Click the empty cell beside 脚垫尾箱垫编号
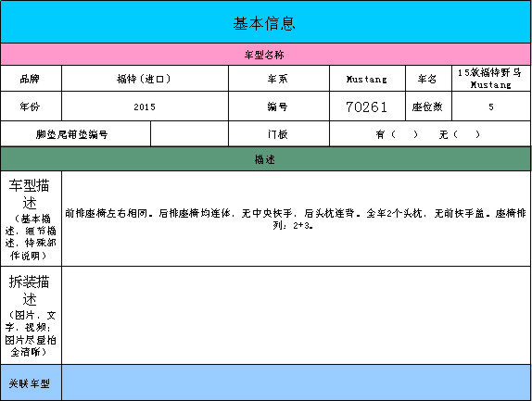 (x=189, y=134)
